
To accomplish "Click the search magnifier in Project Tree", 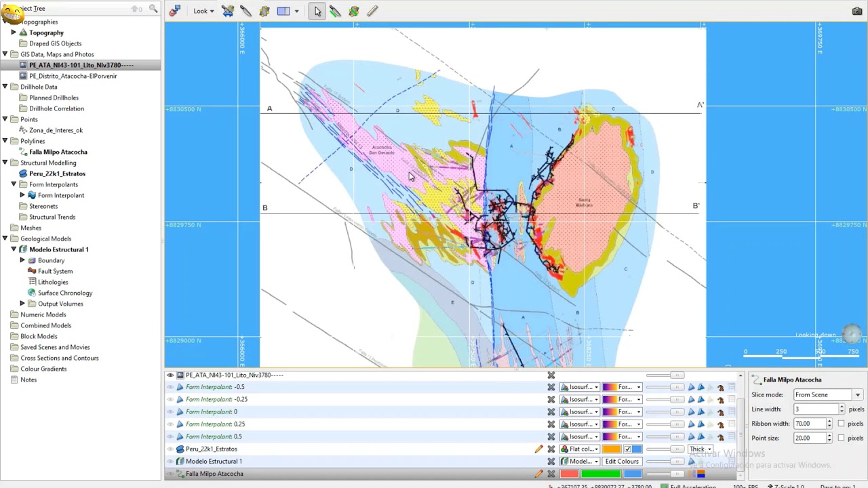I will click(153, 9).
